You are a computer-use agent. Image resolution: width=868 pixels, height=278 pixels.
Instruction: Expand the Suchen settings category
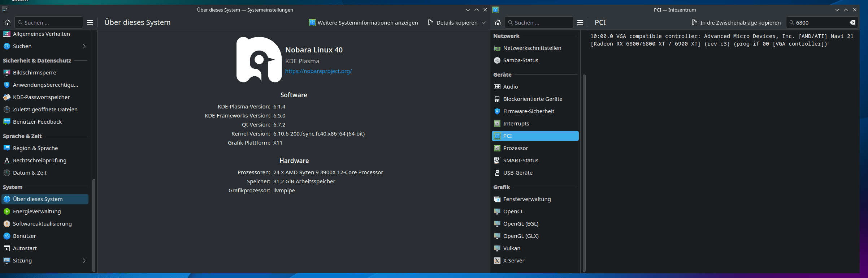point(84,46)
